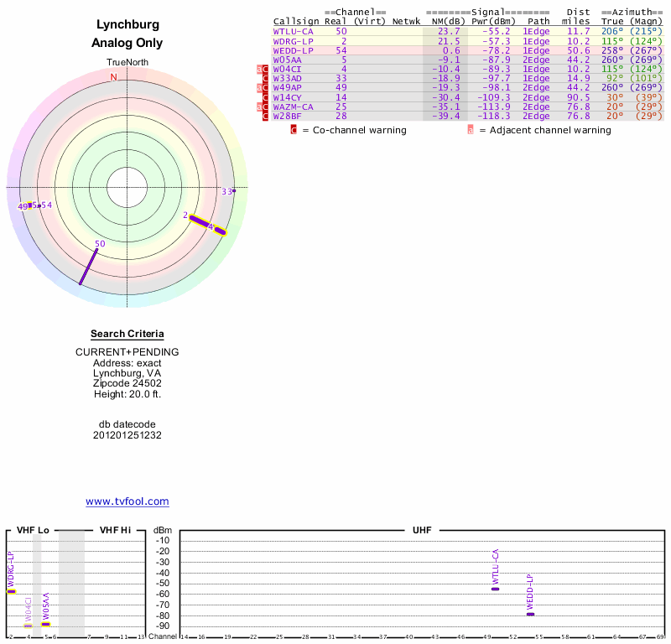This screenshot has width=671, height=644.
Task: Open the www.tvfool.com link
Action: click(x=127, y=501)
